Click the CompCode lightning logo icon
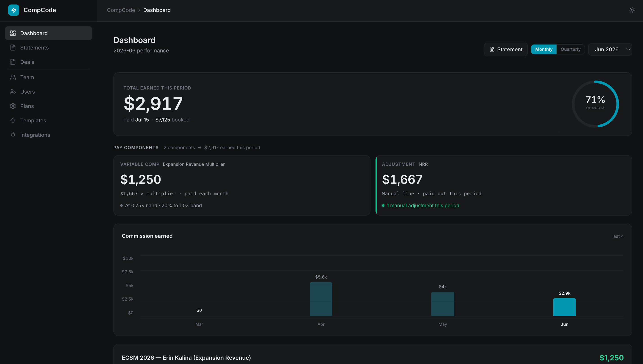Screen dimensions: 643x364 click(x=14, y=10)
